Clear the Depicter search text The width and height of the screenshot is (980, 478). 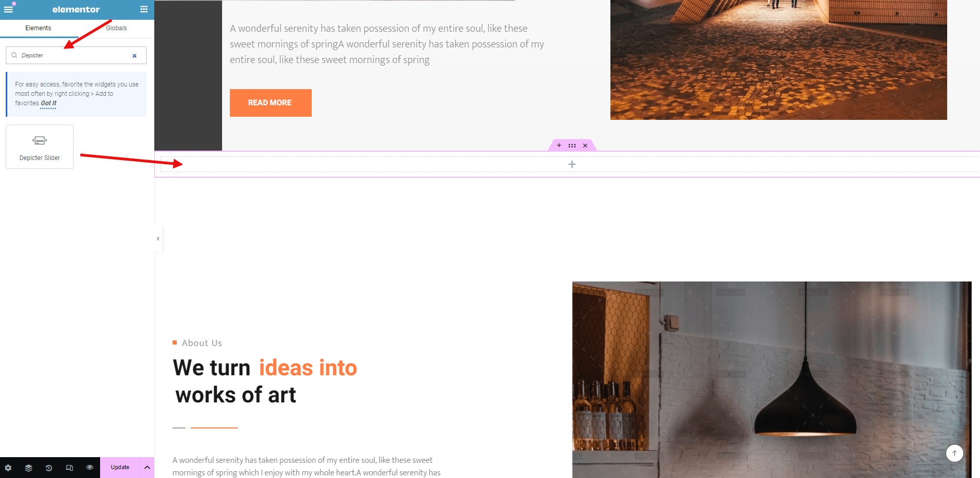click(x=134, y=56)
